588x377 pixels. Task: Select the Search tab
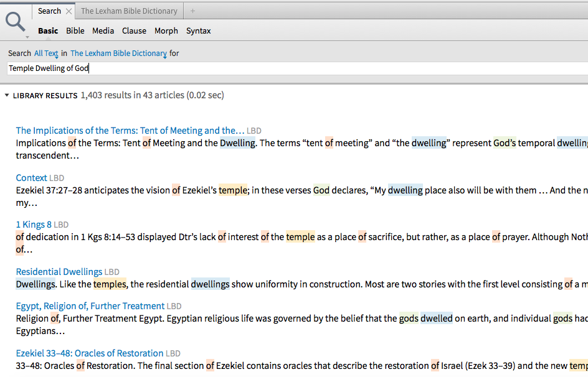tap(49, 11)
